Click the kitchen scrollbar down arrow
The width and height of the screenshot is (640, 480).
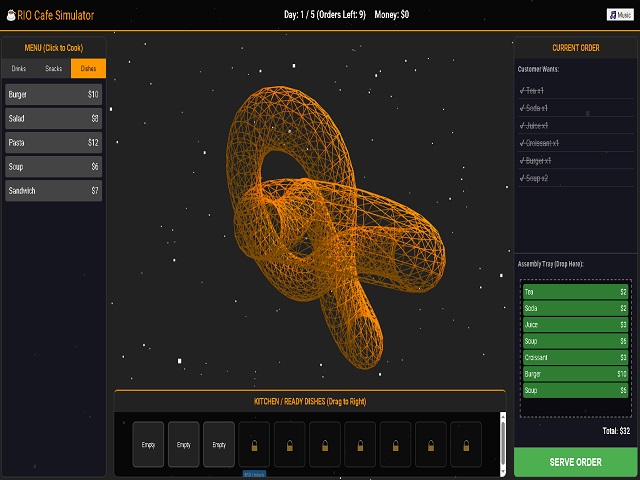[x=503, y=473]
